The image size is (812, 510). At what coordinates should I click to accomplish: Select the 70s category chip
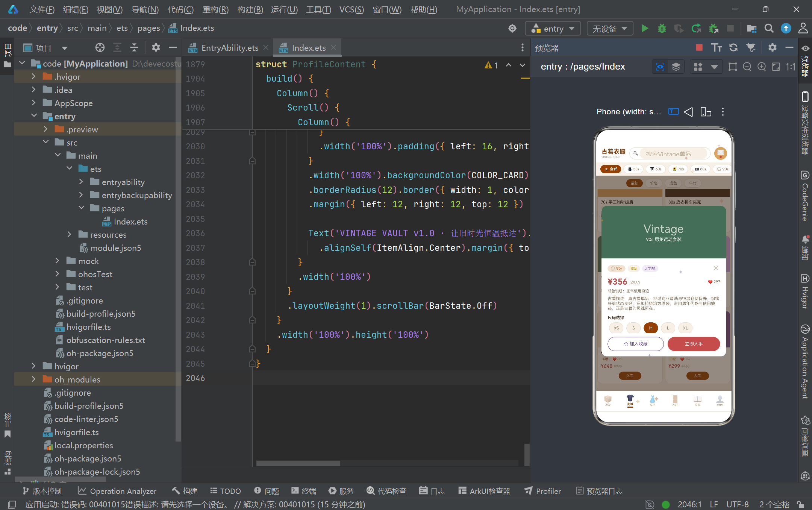pos(678,169)
